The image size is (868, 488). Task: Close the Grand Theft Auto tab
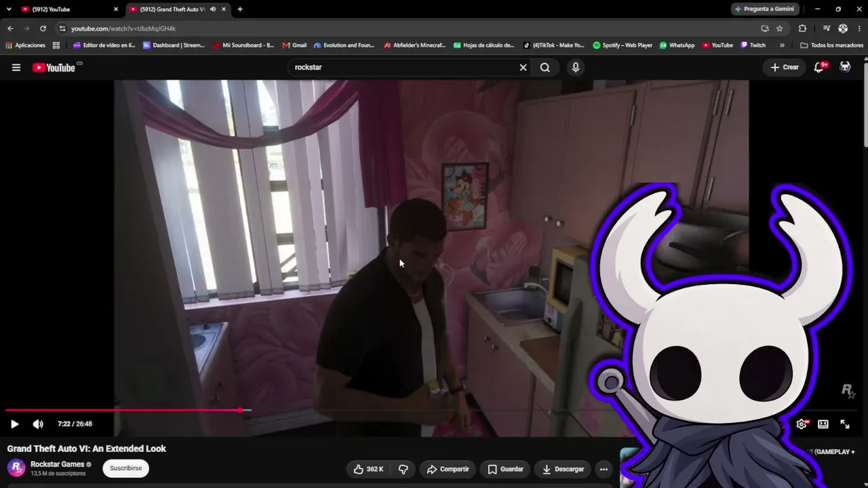click(224, 9)
